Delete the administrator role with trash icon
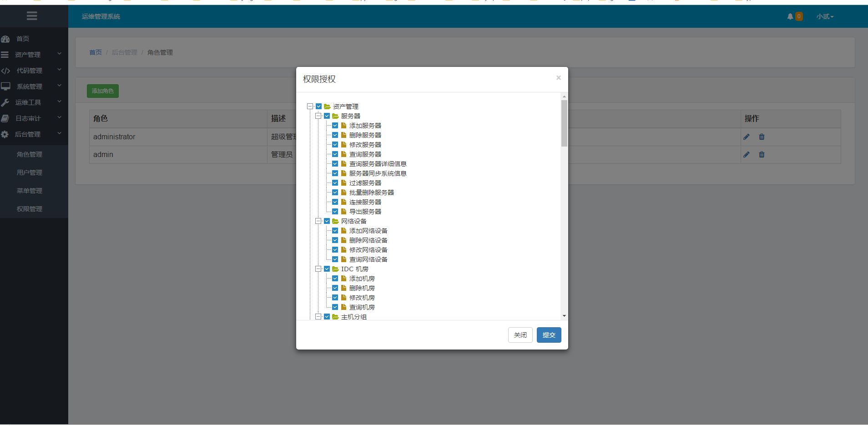The height and width of the screenshot is (426, 868). pyautogui.click(x=762, y=137)
